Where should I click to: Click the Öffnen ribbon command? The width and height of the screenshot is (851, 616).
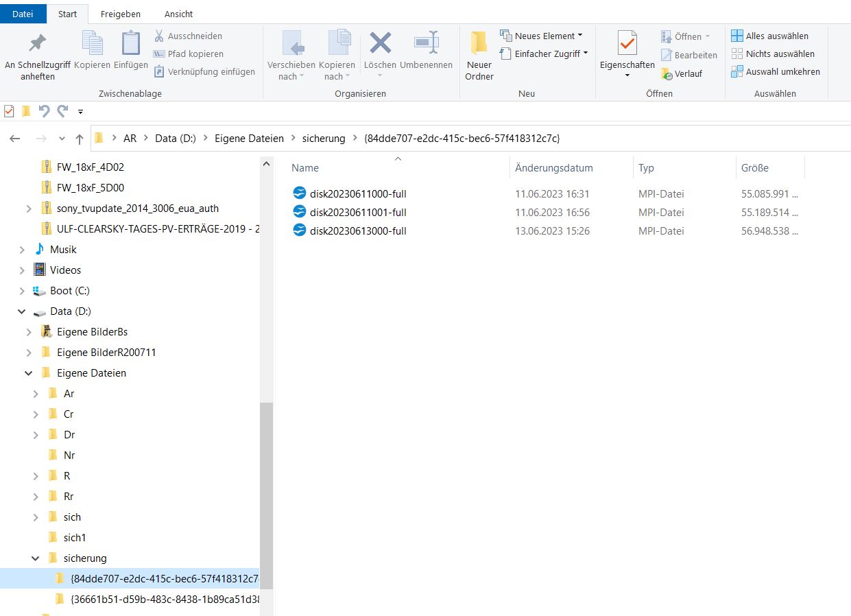[x=686, y=36]
